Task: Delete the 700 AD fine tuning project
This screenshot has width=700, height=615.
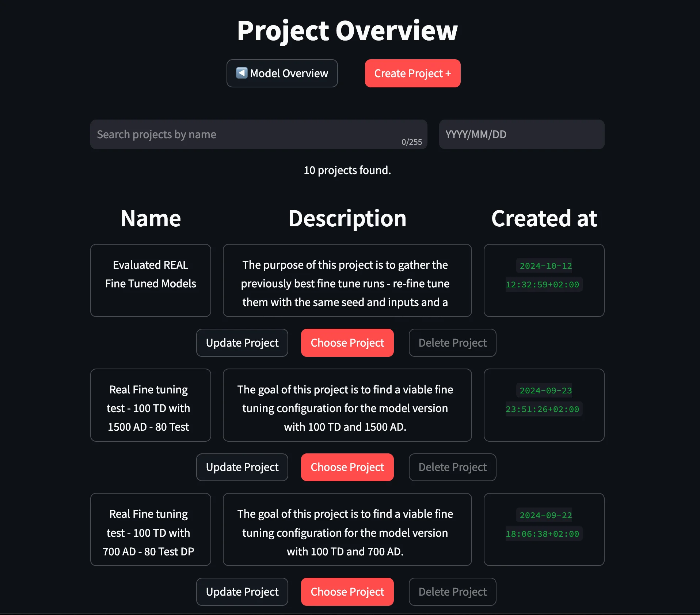Action: click(x=452, y=592)
